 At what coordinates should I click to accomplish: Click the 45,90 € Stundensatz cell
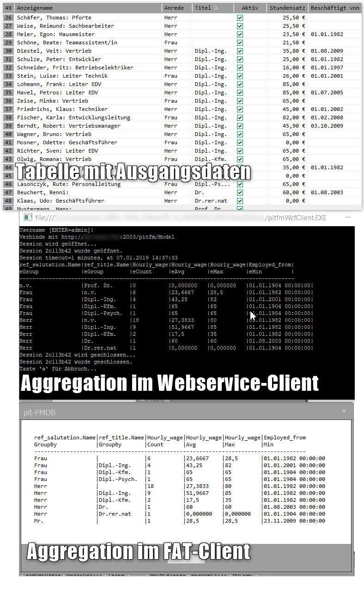click(287, 126)
